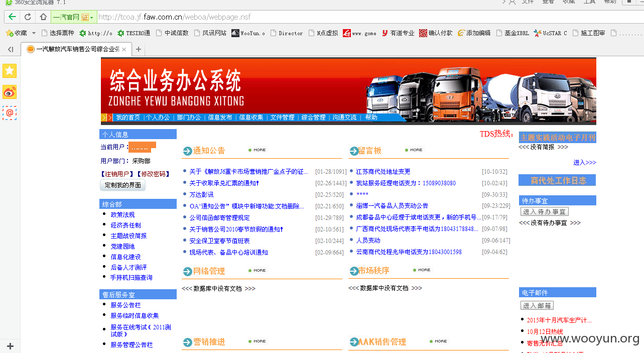Click 注销用户 link

[117, 174]
